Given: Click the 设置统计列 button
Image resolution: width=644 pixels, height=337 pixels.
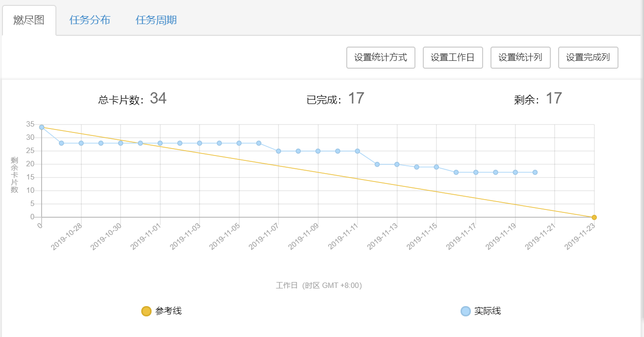Looking at the screenshot, I should coord(520,57).
